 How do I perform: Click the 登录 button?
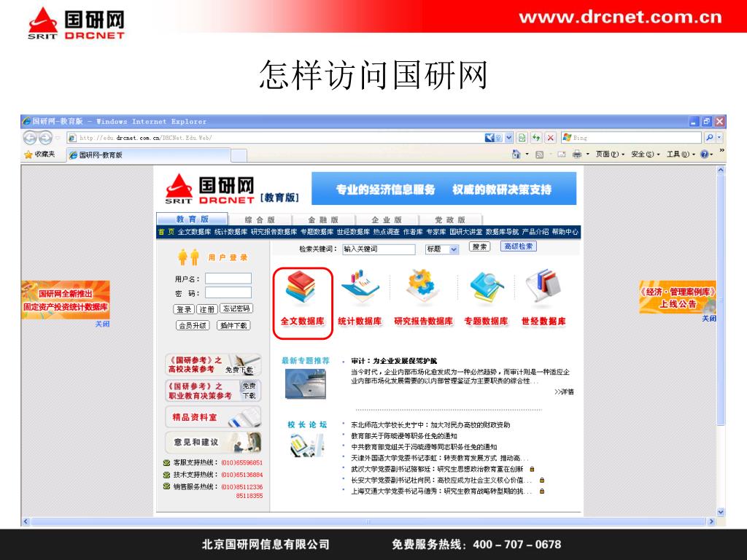pyautogui.click(x=183, y=309)
